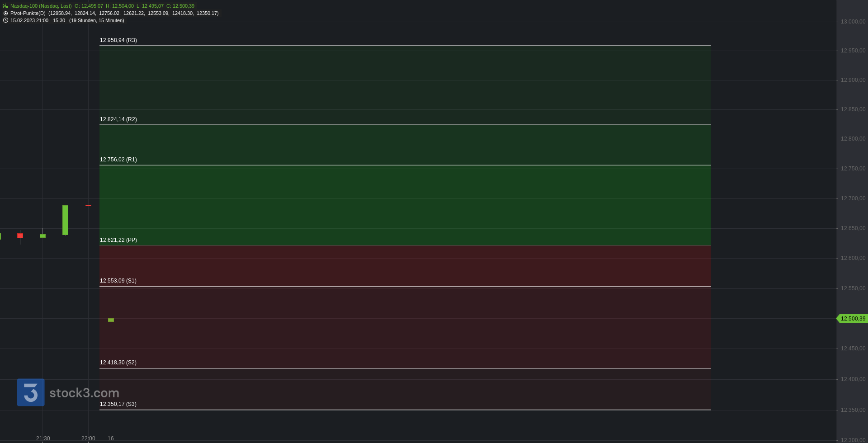Screen dimensions: 868x443
Task: Select the 12.418,30 (S2) support label
Action: pos(118,363)
